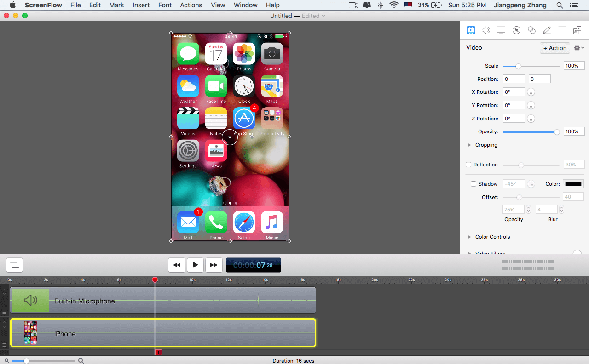Expand the Color Controls section
The width and height of the screenshot is (589, 364).
(469, 237)
